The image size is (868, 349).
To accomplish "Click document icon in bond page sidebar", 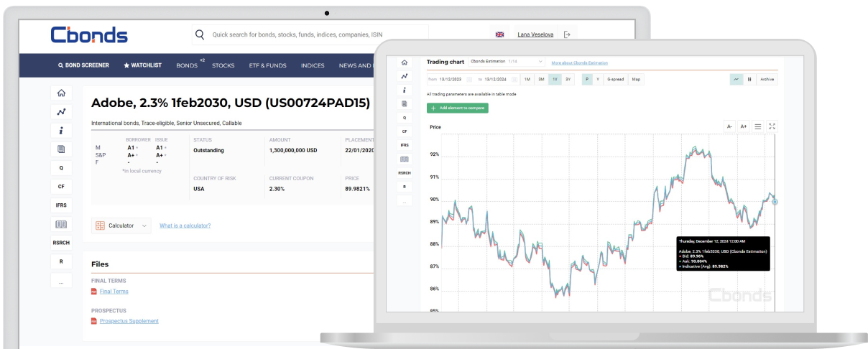I will click(61, 149).
